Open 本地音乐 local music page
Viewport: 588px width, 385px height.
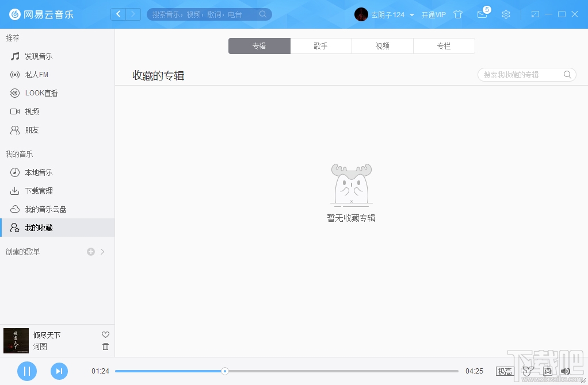point(40,172)
